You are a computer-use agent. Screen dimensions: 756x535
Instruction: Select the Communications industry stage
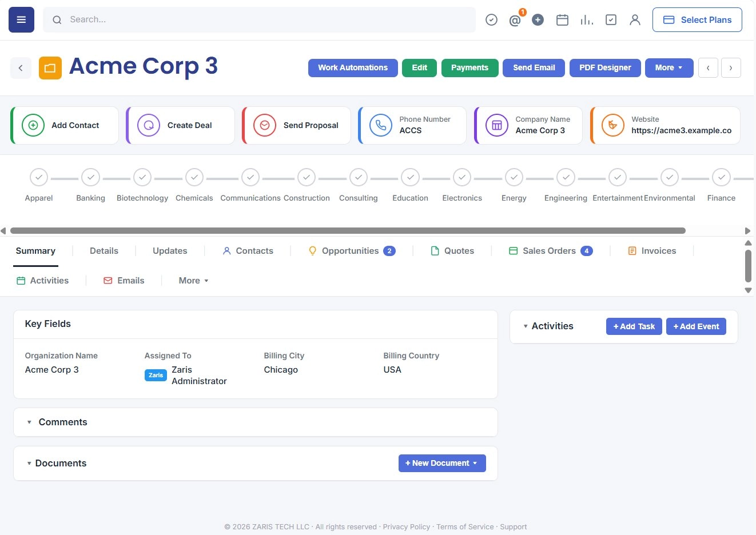(x=250, y=177)
